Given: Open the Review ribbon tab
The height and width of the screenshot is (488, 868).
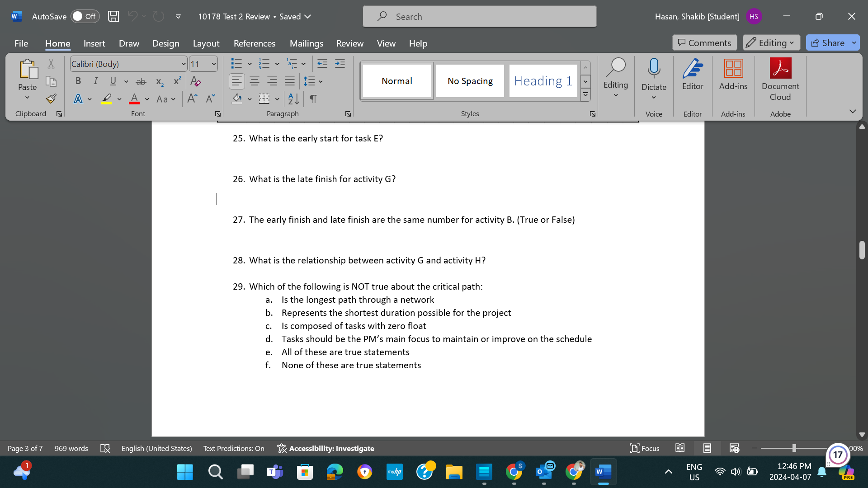Looking at the screenshot, I should [x=349, y=43].
